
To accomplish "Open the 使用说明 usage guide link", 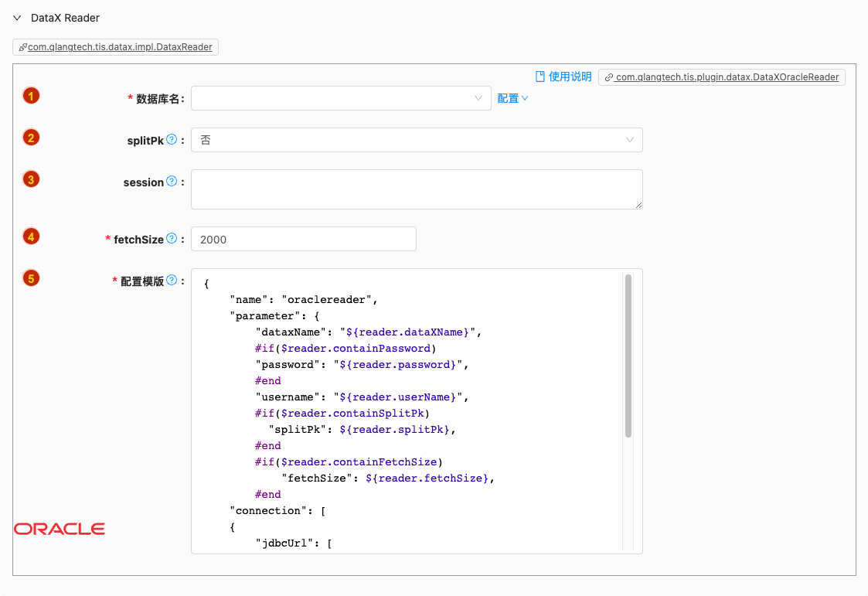I will click(570, 77).
